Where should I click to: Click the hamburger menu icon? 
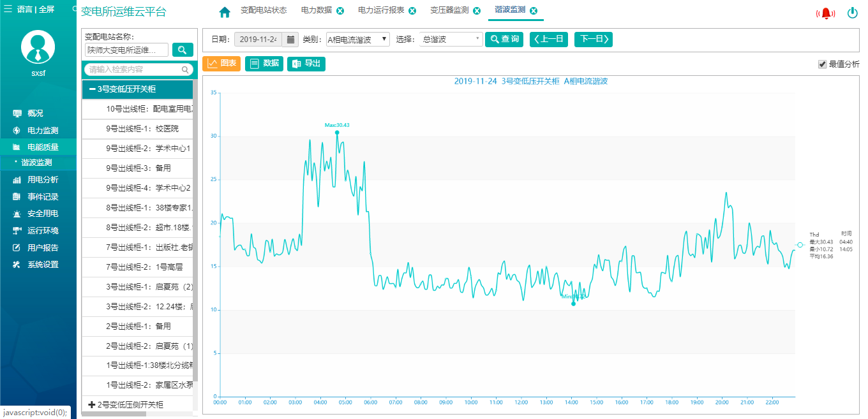click(x=8, y=9)
